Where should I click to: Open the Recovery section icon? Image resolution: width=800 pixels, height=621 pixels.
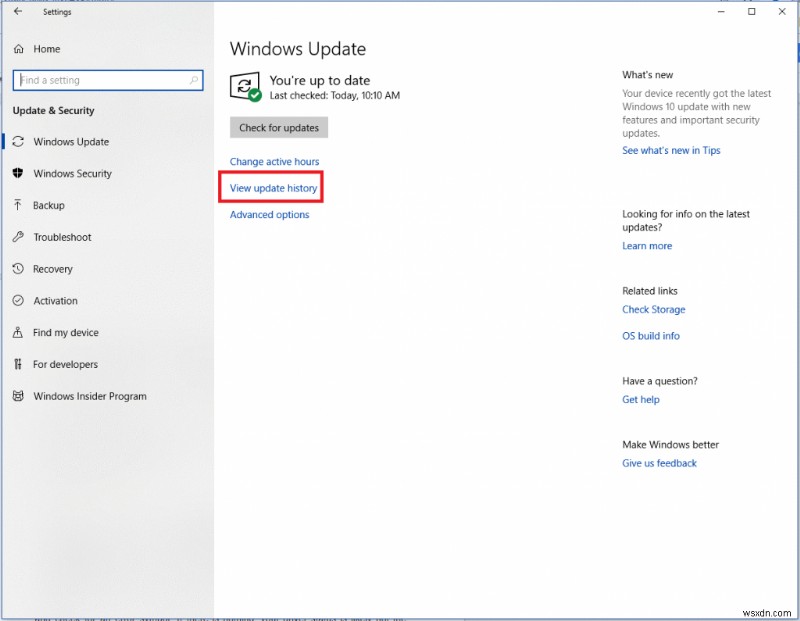(17, 269)
